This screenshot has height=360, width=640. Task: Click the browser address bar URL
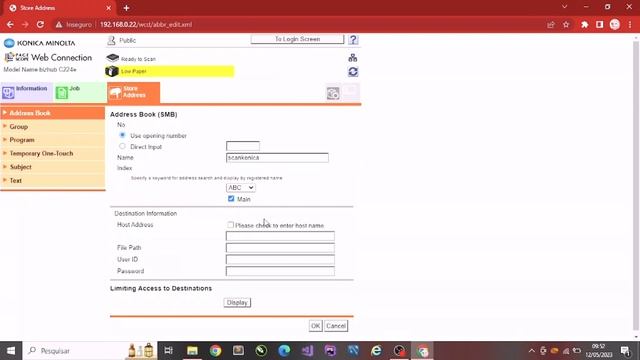pos(146,24)
